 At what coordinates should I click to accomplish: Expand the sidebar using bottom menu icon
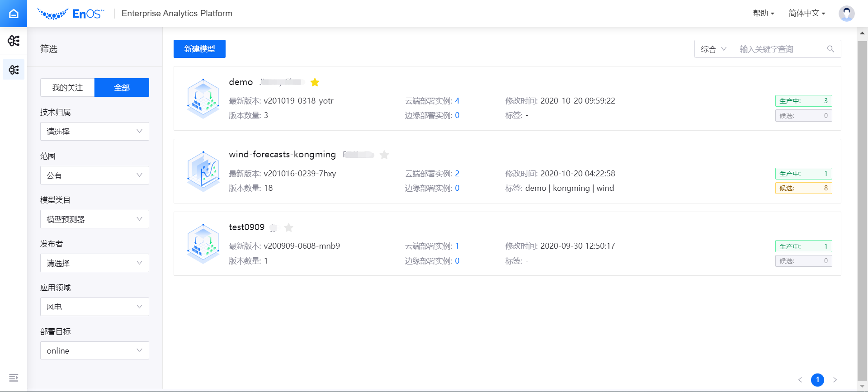tap(14, 378)
